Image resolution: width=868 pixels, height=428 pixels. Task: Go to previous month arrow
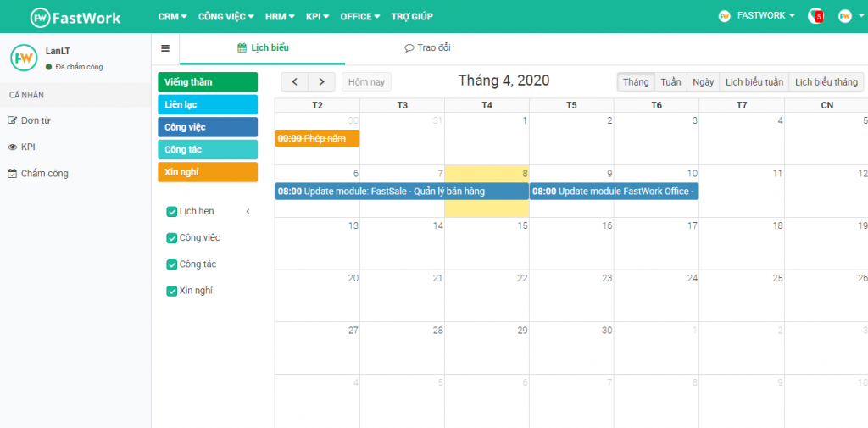click(x=294, y=82)
